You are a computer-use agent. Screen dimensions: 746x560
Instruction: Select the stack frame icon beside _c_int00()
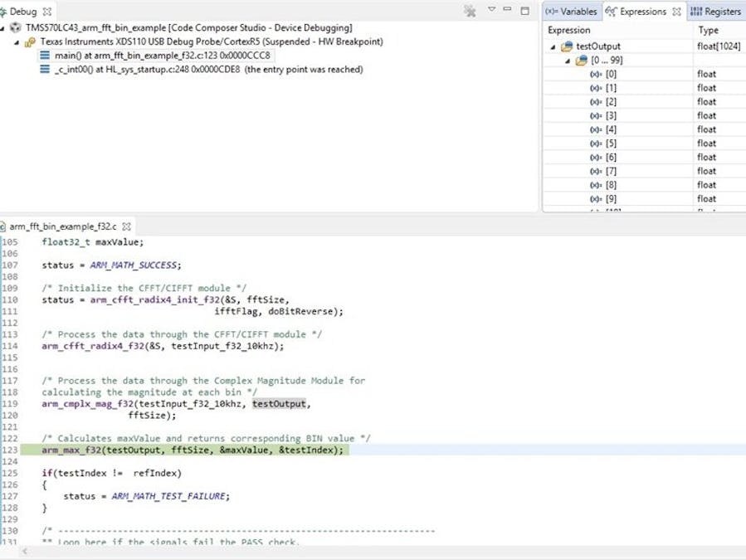point(46,70)
